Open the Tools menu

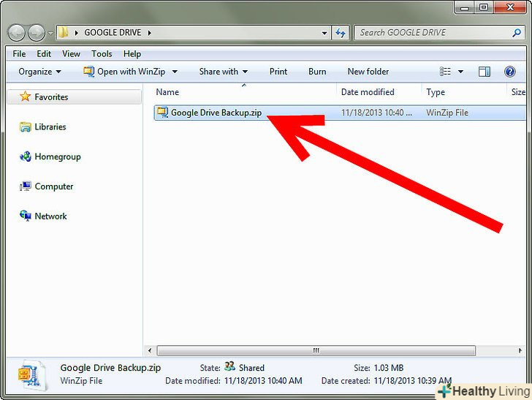[x=102, y=54]
